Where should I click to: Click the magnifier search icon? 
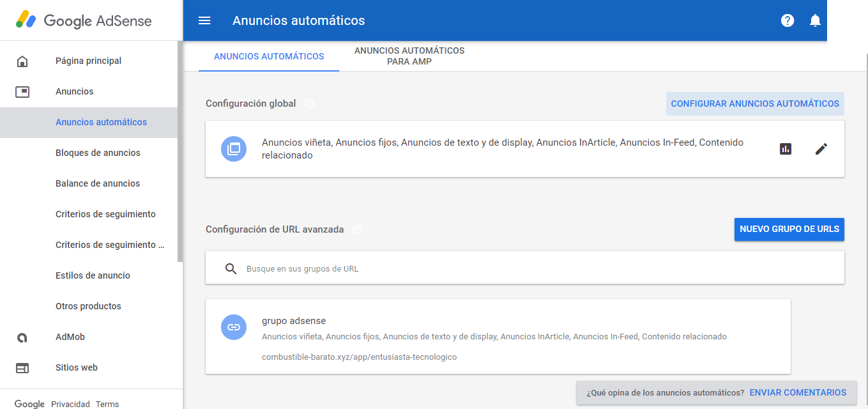pyautogui.click(x=231, y=268)
